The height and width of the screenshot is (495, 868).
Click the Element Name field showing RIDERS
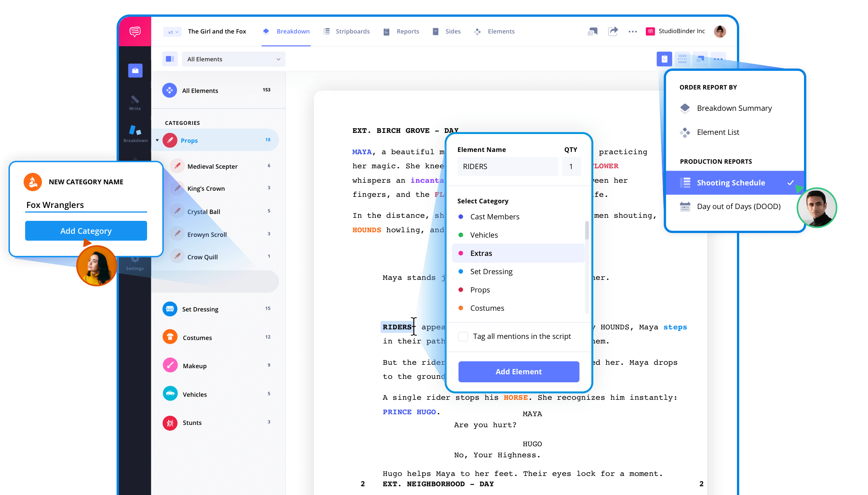tap(507, 166)
